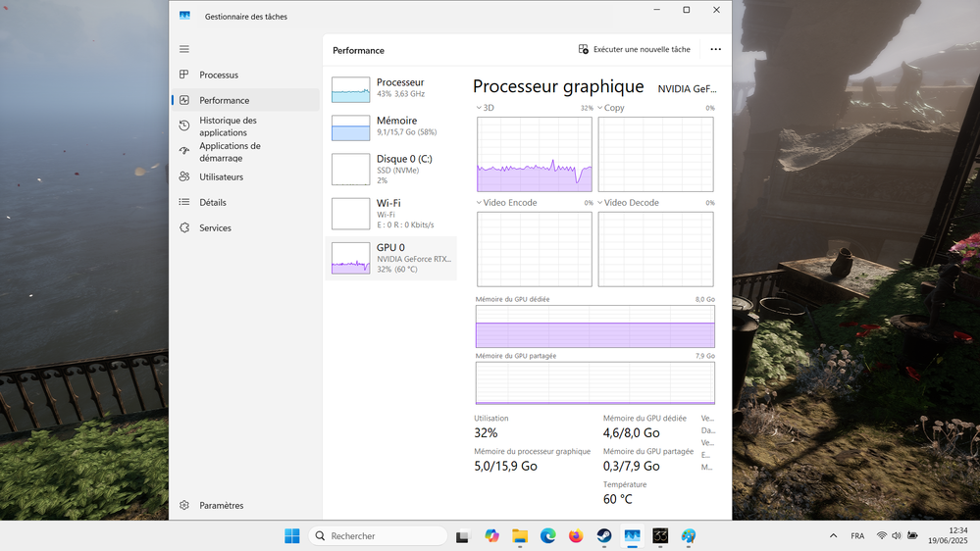The width and height of the screenshot is (980, 551).
Task: Open the hamburger navigation menu
Action: 184,49
